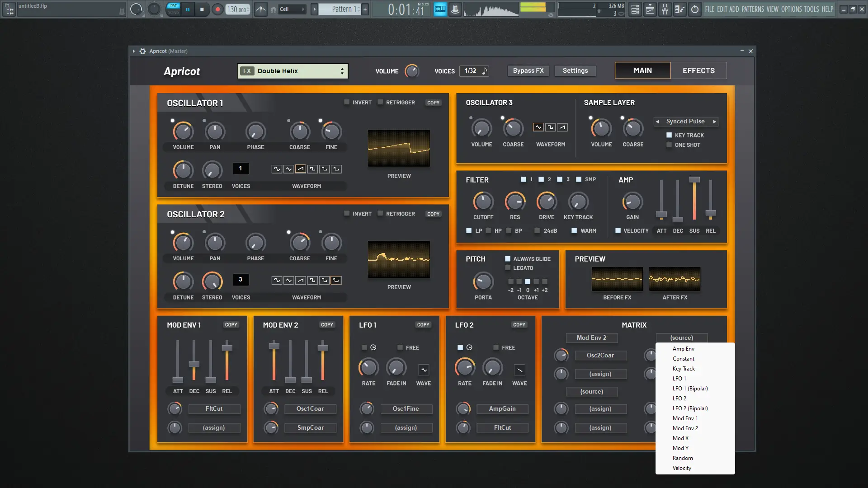Choose LFO 1 (Bipolar) from the source menu
This screenshot has height=488, width=868.
pos(690,389)
